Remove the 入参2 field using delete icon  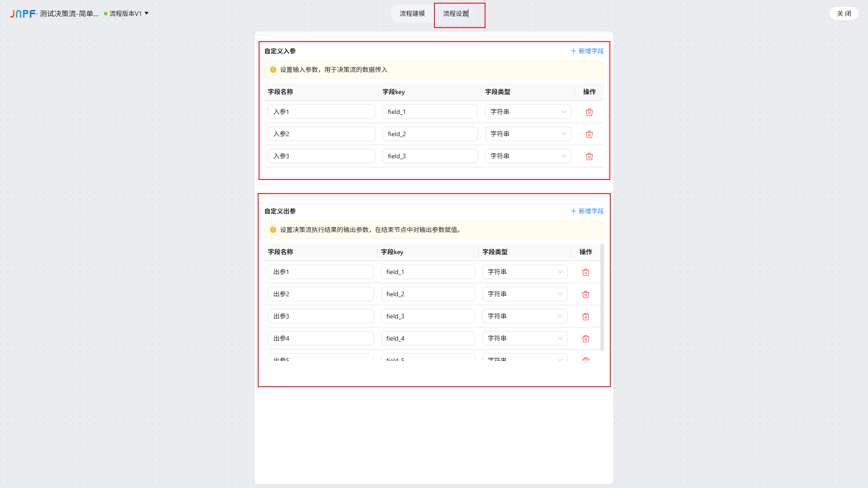point(589,134)
